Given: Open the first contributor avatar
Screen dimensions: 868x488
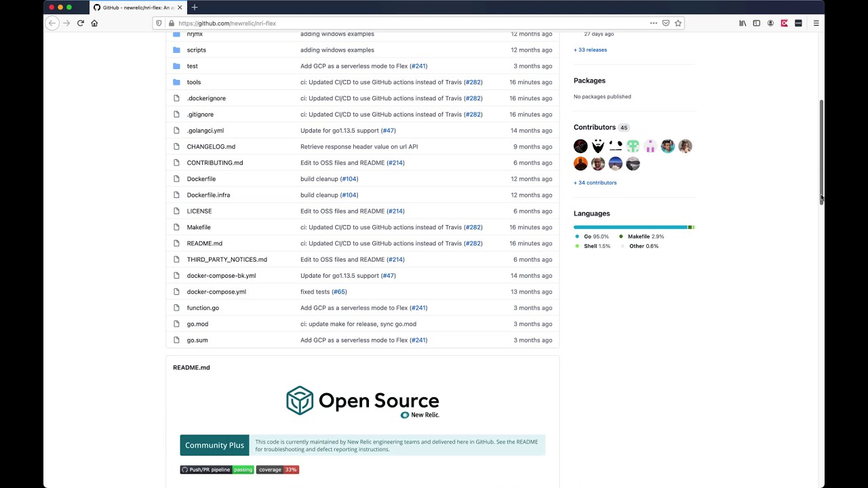Looking at the screenshot, I should (x=580, y=146).
